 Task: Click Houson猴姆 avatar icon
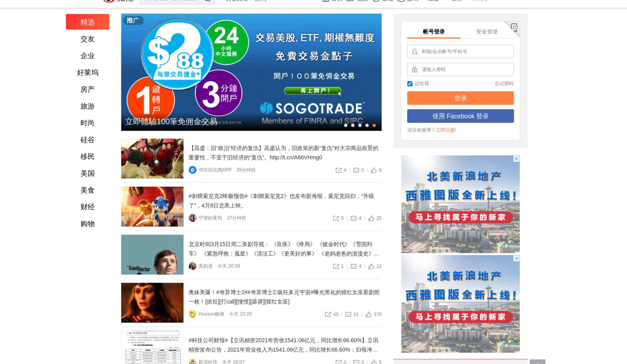pos(192,314)
